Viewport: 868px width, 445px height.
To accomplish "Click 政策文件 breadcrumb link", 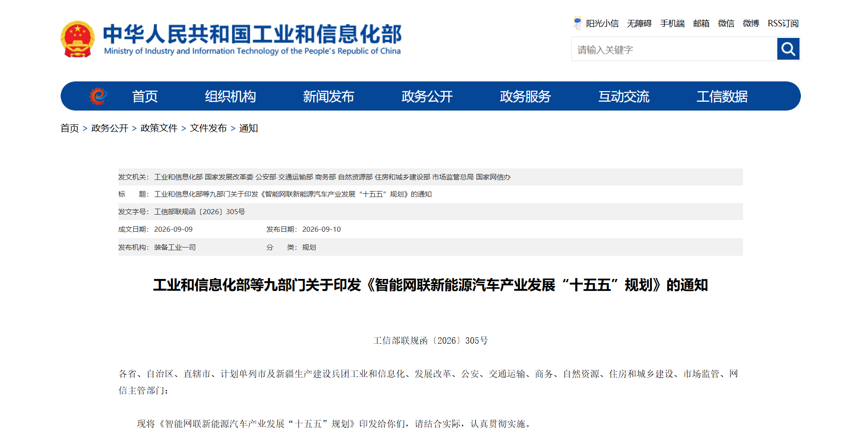I will point(159,128).
